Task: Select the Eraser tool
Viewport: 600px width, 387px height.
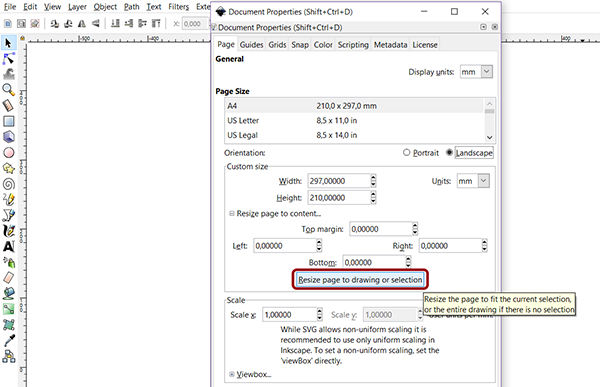Action: [8, 278]
